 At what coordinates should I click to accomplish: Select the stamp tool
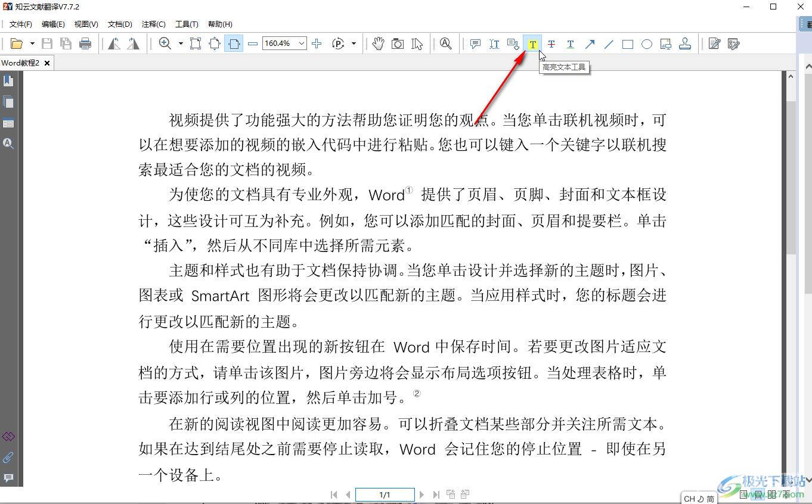(x=685, y=43)
